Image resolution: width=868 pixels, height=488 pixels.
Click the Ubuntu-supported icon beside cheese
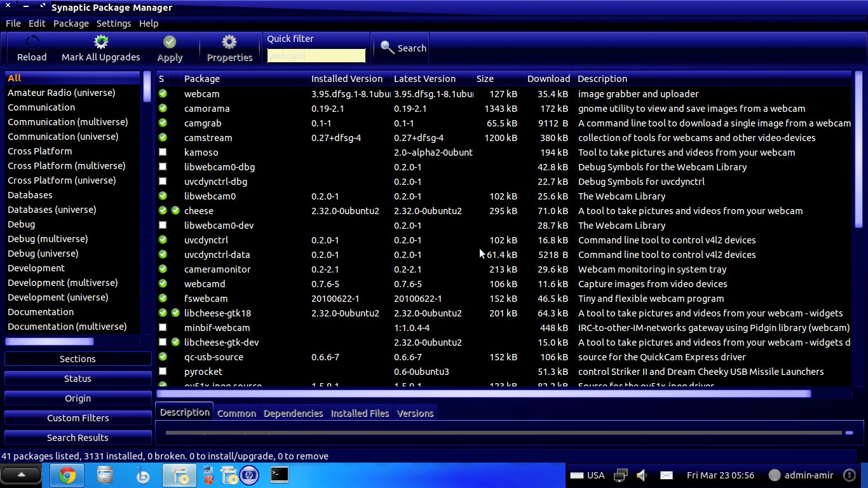click(175, 210)
